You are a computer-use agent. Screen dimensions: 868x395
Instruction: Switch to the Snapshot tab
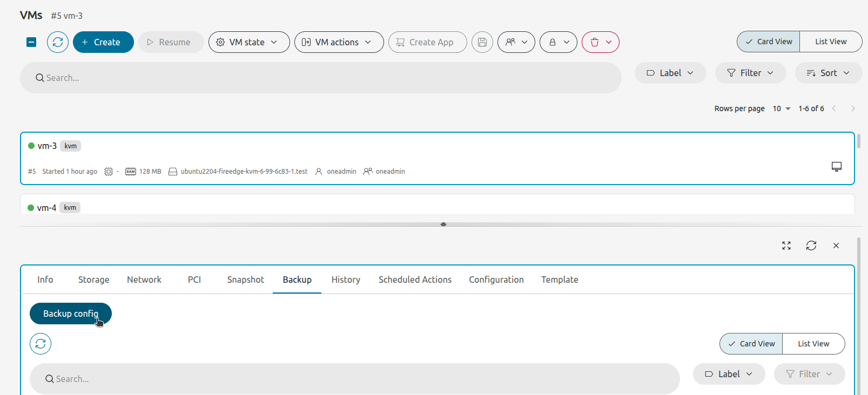click(x=245, y=280)
